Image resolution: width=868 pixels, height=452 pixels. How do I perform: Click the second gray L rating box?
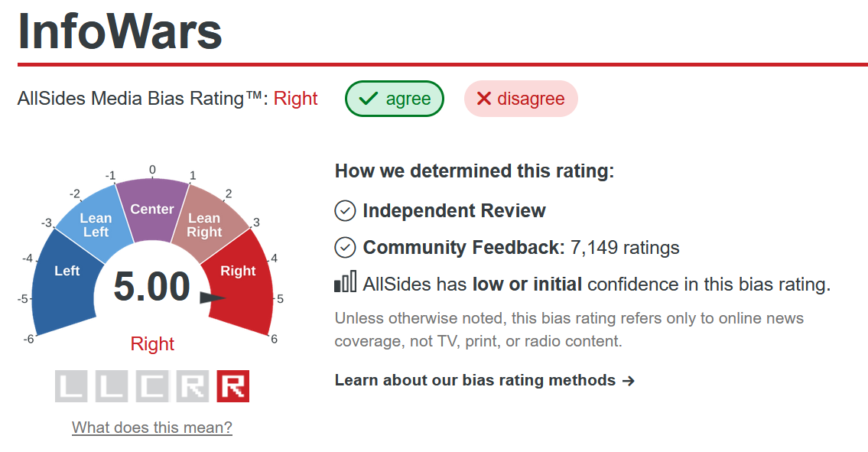click(x=111, y=386)
